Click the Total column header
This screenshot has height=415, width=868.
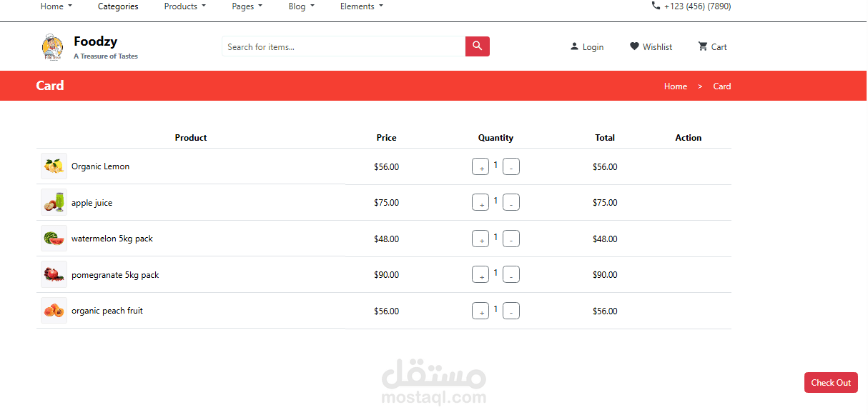pyautogui.click(x=605, y=138)
